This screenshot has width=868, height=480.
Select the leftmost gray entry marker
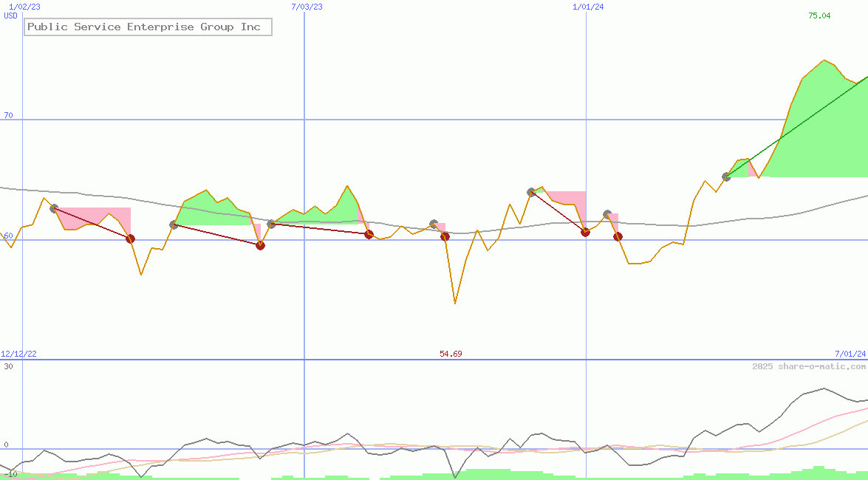54,208
